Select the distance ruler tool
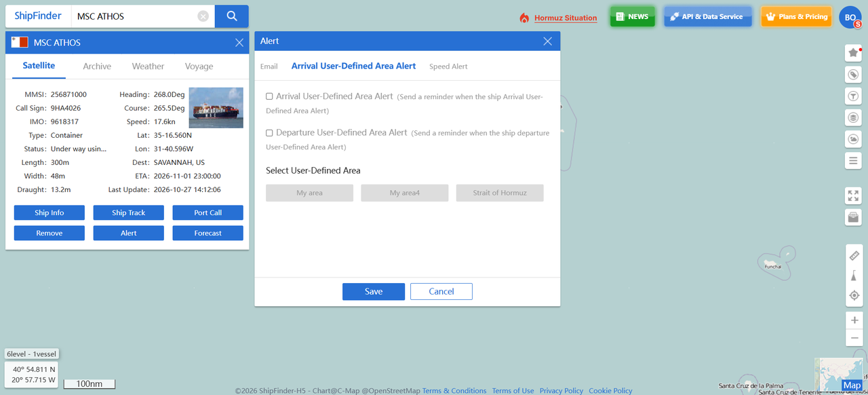The image size is (868, 395). [x=854, y=256]
